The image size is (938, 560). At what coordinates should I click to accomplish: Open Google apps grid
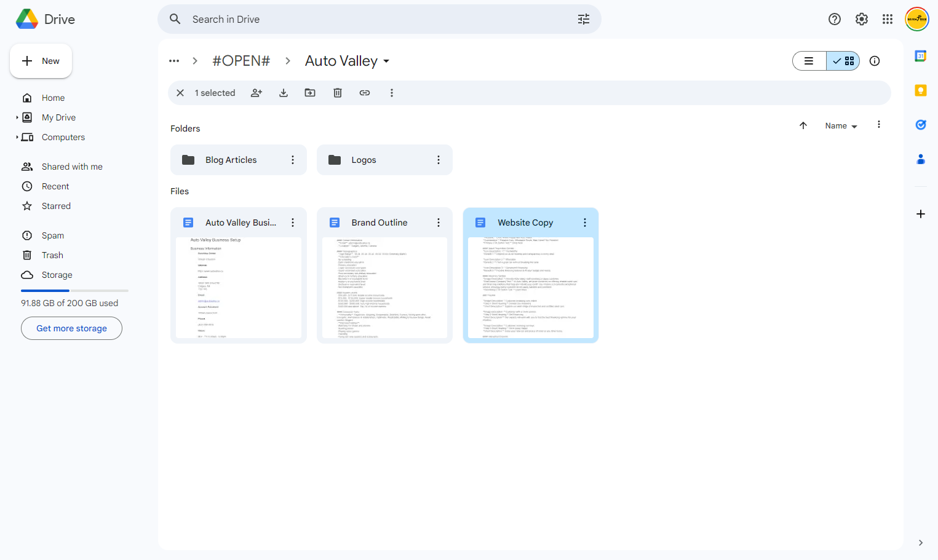pos(888,19)
